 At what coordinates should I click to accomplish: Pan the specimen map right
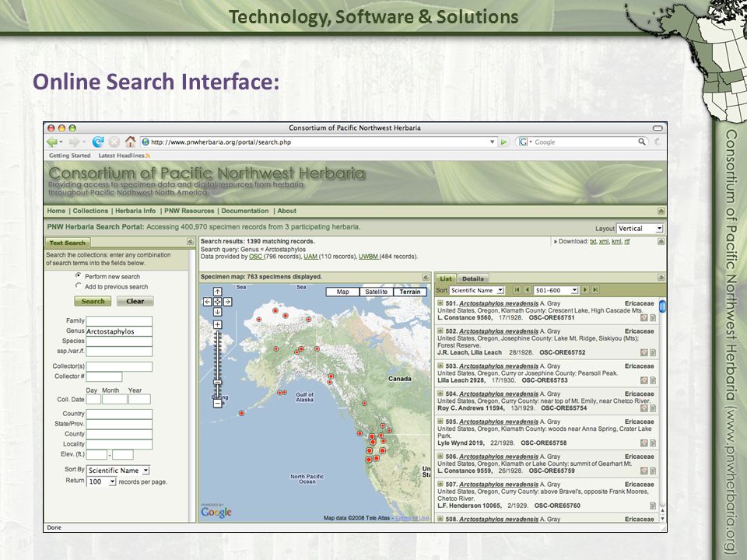tap(228, 302)
